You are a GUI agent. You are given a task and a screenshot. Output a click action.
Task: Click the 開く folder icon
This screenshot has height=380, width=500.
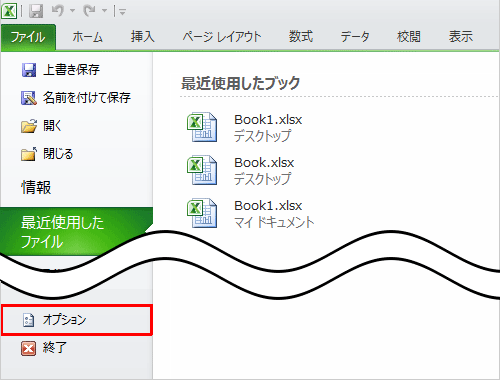[x=29, y=126]
